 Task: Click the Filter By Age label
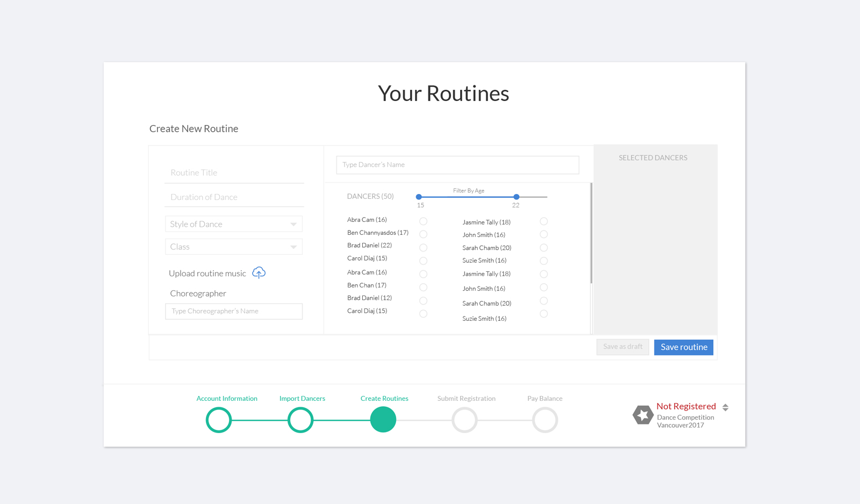click(x=469, y=191)
